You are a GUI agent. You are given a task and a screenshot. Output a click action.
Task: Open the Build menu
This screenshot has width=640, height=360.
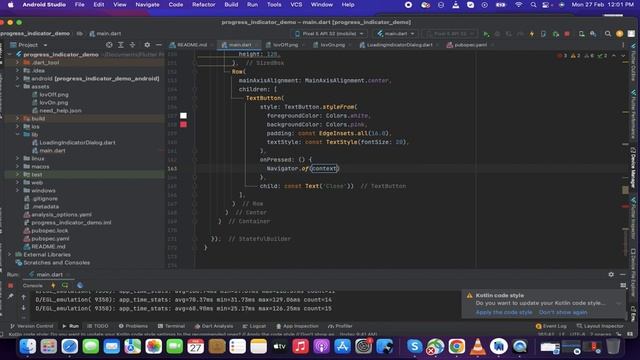coord(231,4)
